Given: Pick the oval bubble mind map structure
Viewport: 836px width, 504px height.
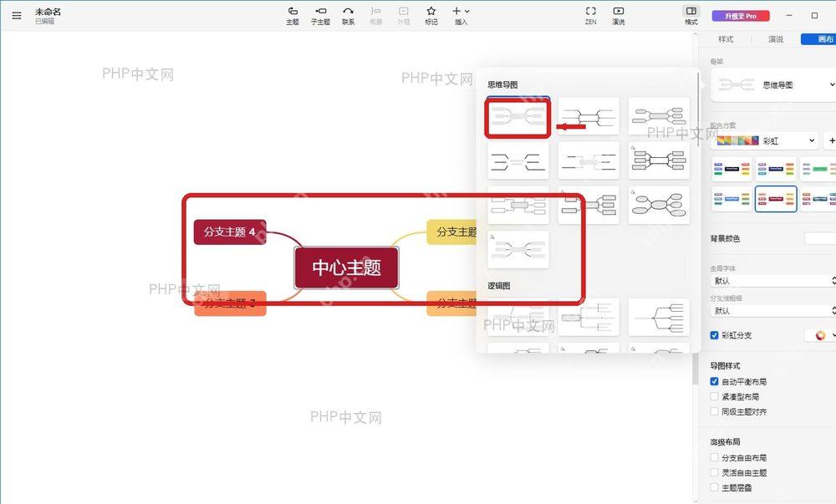Looking at the screenshot, I should (659, 205).
